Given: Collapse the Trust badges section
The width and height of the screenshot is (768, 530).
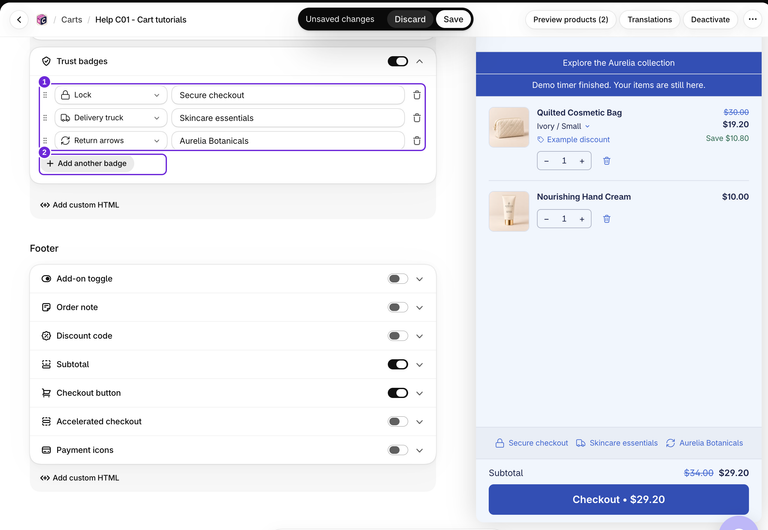Looking at the screenshot, I should [419, 61].
